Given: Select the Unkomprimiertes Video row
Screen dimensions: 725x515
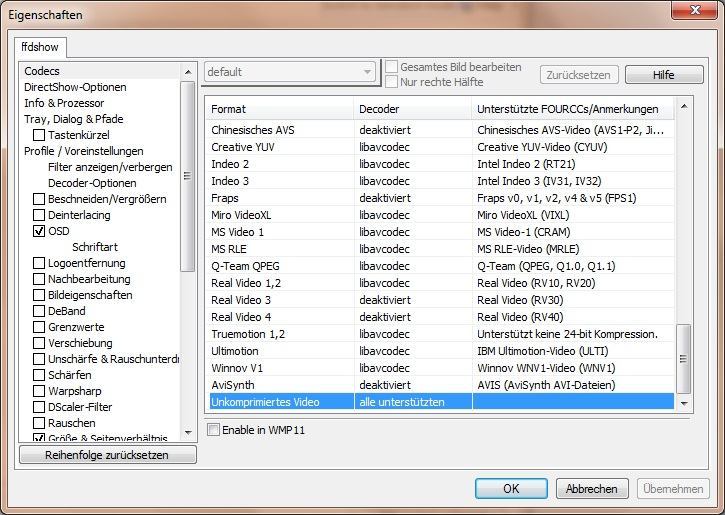Looking at the screenshot, I should pyautogui.click(x=440, y=402).
